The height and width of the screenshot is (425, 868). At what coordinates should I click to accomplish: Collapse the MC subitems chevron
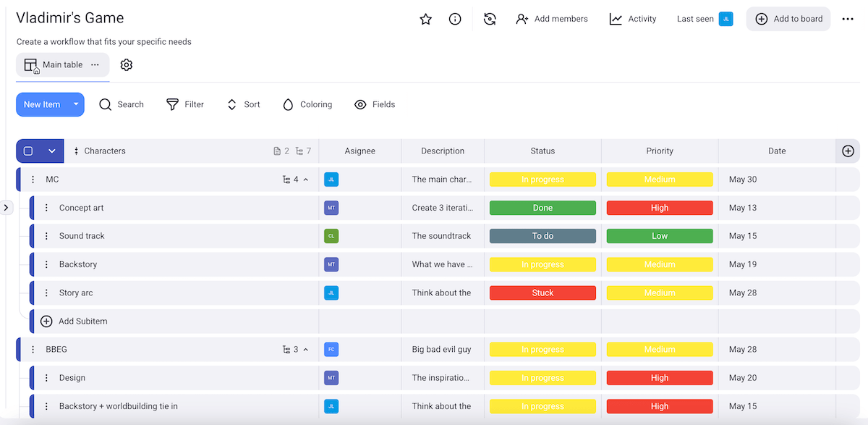305,180
